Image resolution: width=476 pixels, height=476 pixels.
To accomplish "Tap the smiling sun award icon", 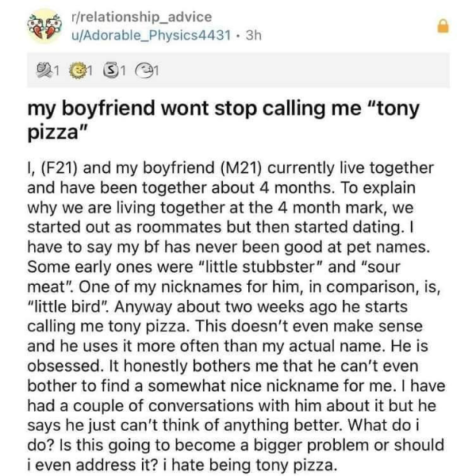I will (76, 71).
